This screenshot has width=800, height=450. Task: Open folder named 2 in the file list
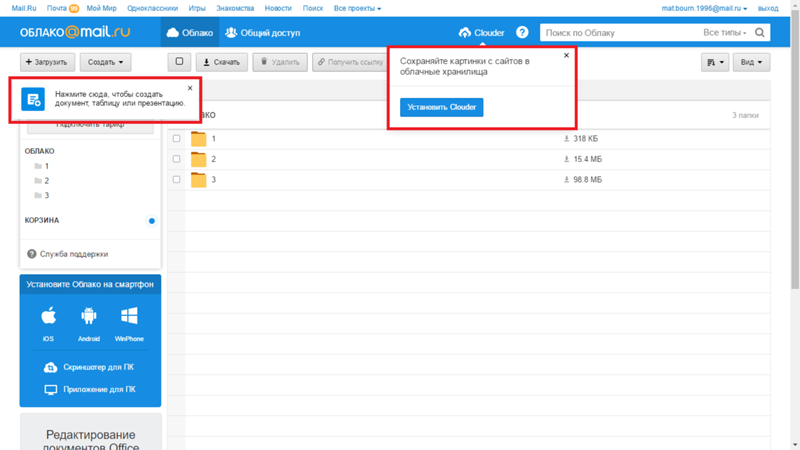pos(213,159)
